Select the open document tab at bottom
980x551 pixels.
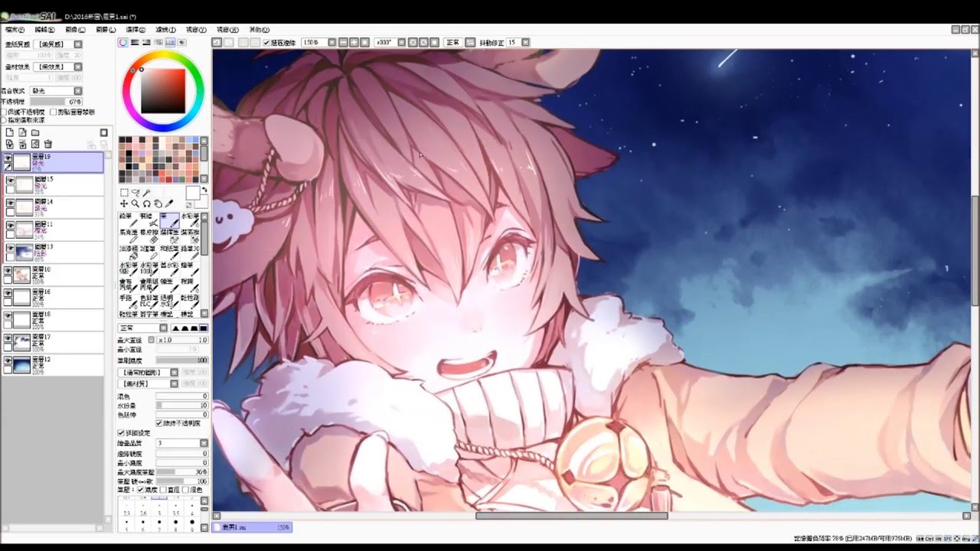[x=252, y=527]
